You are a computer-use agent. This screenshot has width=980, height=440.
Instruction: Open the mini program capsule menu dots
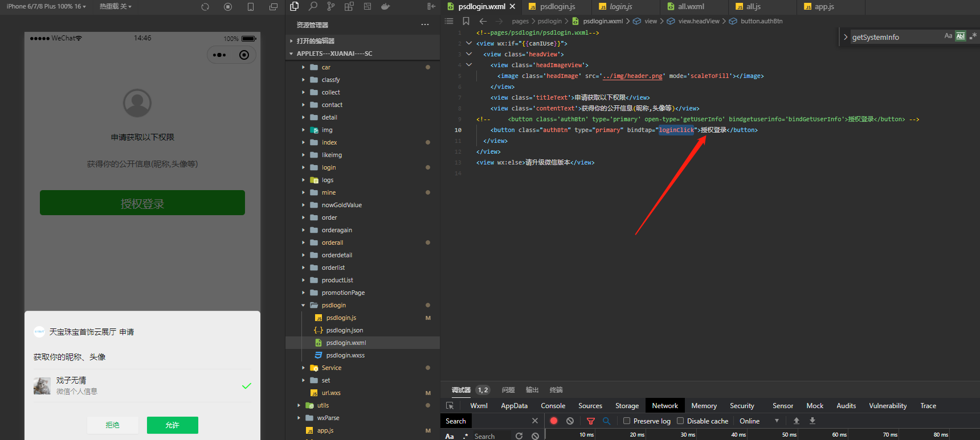point(219,55)
